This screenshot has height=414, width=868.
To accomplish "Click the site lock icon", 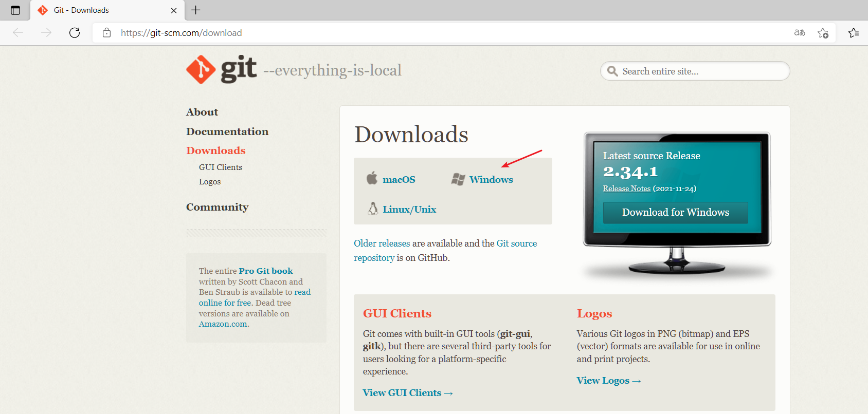I will click(x=106, y=33).
